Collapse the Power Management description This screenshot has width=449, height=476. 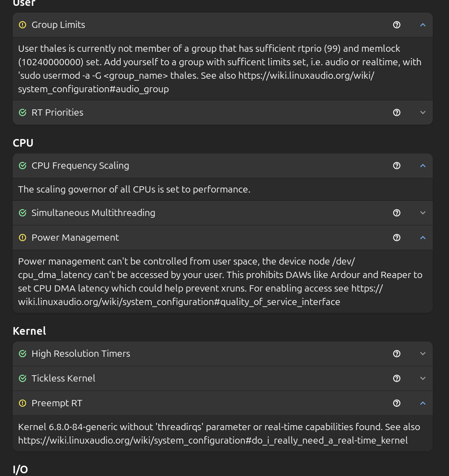[422, 238]
